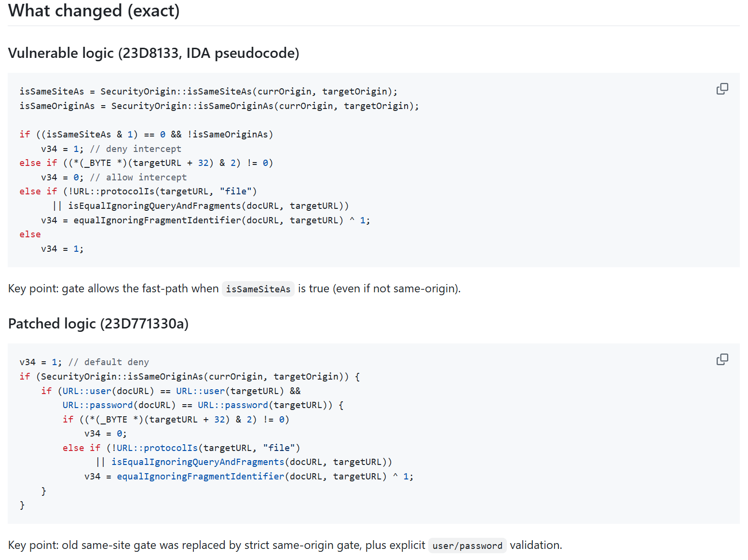Click "URL::user(docURL)" in patched code
Image resolution: width=748 pixels, height=560 pixels.
(x=109, y=391)
